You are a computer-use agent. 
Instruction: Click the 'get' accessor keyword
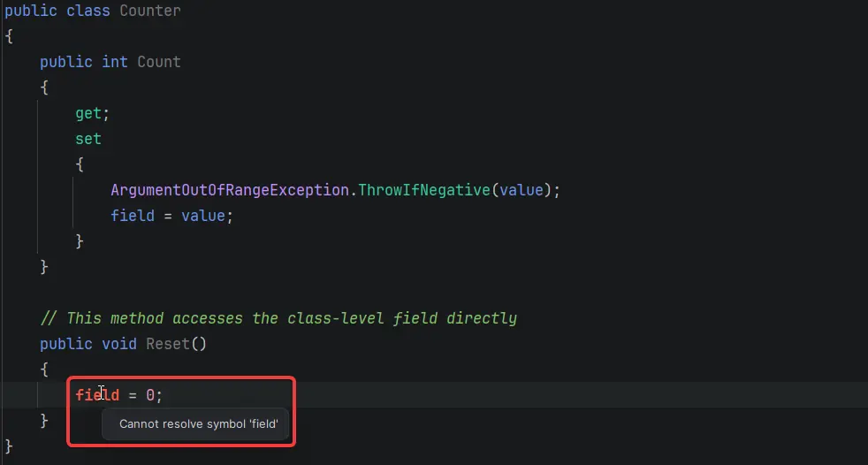click(88, 113)
